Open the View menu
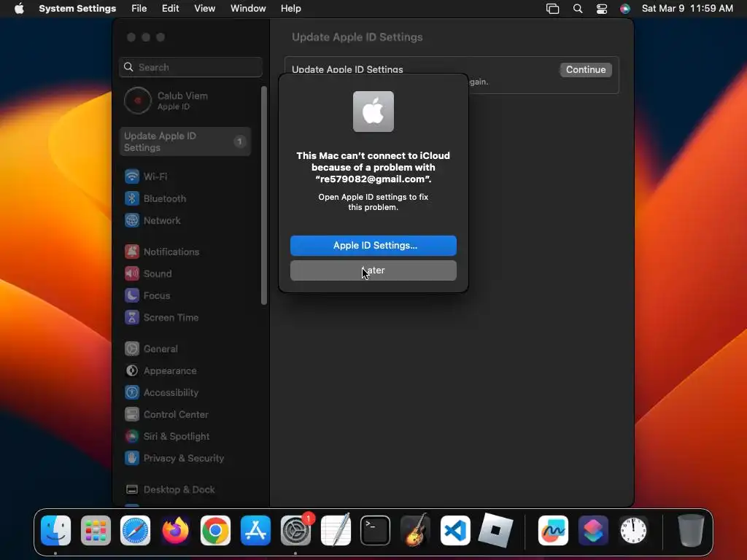 pyautogui.click(x=205, y=9)
